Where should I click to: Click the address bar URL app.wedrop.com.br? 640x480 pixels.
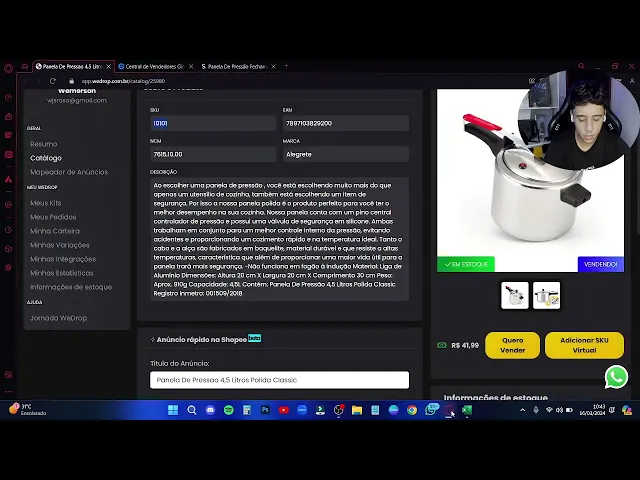(x=123, y=81)
